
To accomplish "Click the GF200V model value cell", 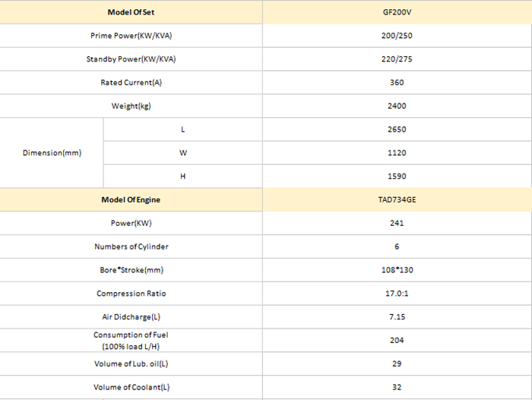I will (397, 12).
